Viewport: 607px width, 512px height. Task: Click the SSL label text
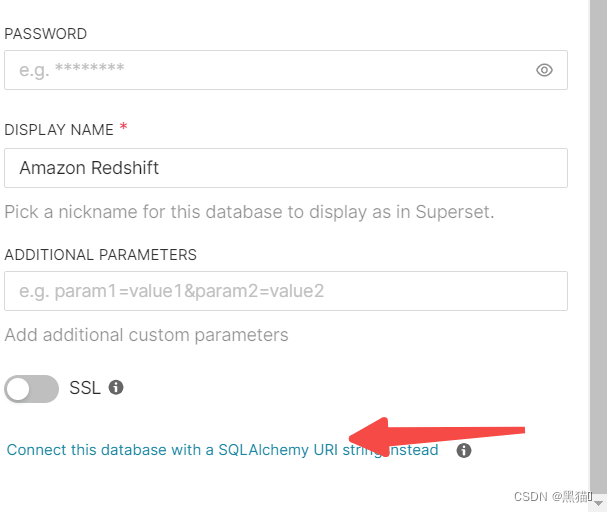click(x=85, y=388)
